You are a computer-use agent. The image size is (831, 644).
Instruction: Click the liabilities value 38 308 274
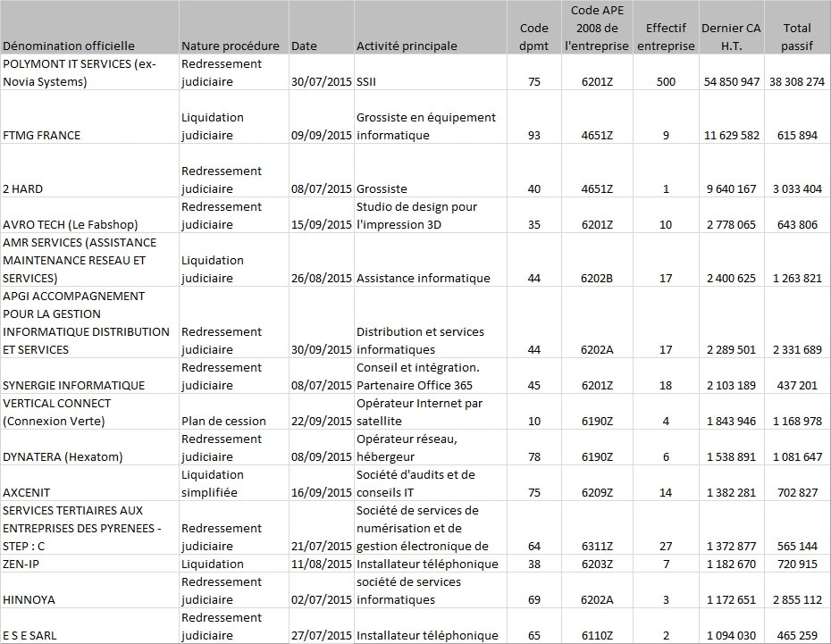click(x=797, y=81)
